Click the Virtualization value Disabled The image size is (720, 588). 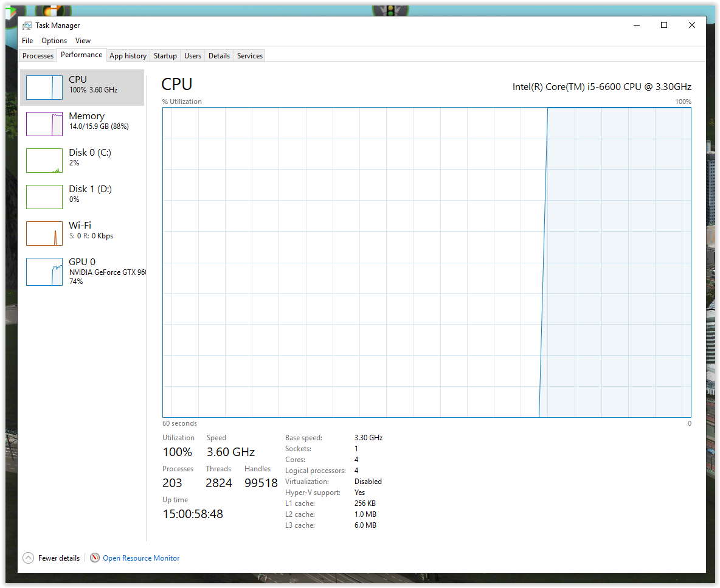pyautogui.click(x=368, y=482)
